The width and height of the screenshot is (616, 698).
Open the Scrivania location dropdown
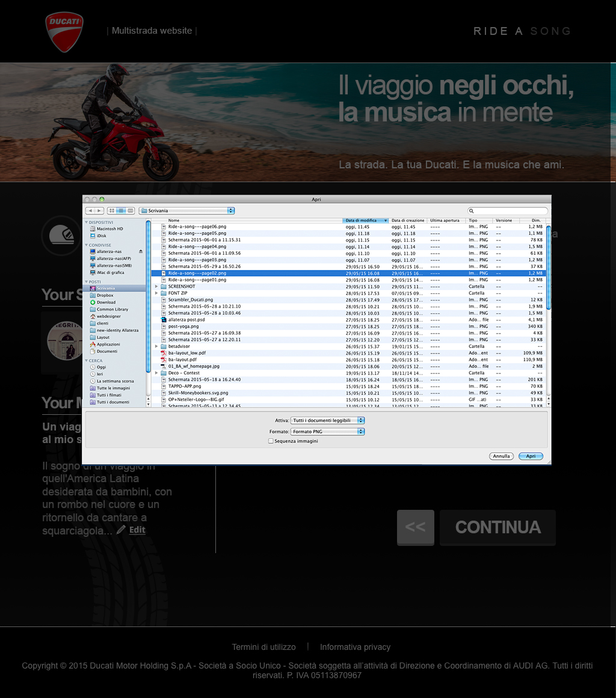click(186, 210)
